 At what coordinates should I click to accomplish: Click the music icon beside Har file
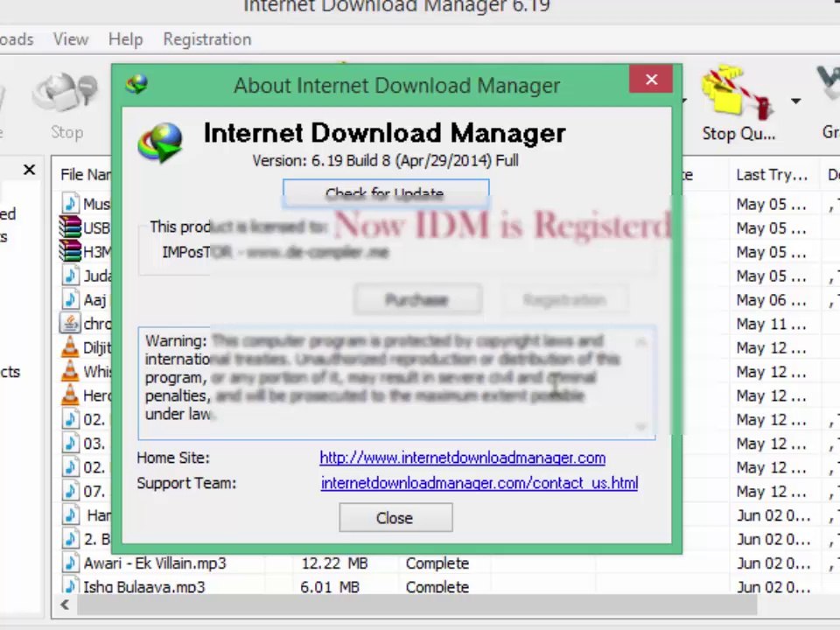[70, 514]
